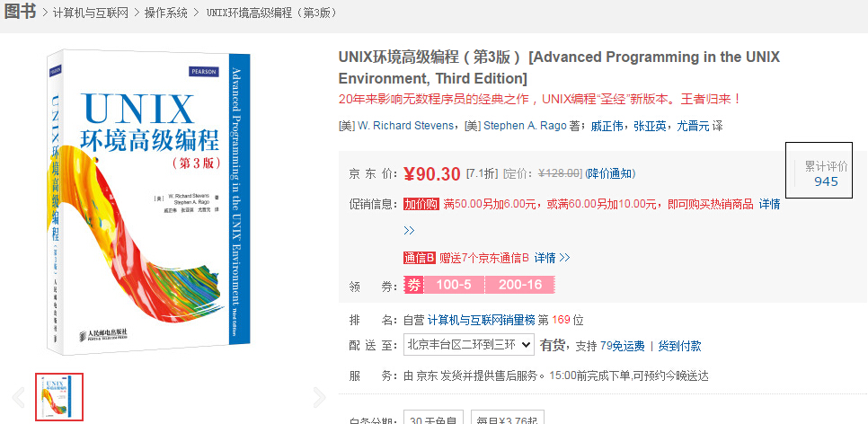Click the red ranking number 169
This screenshot has height=424, width=868.
561,320
